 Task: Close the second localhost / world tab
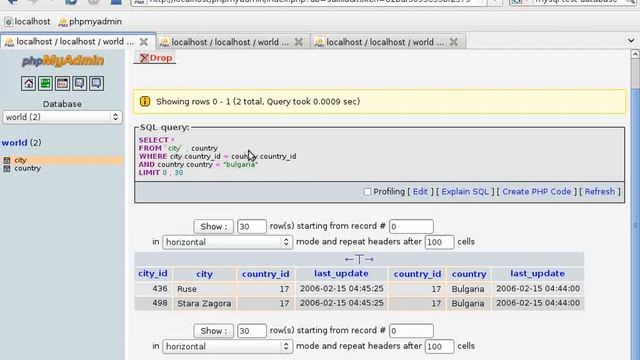coord(299,42)
